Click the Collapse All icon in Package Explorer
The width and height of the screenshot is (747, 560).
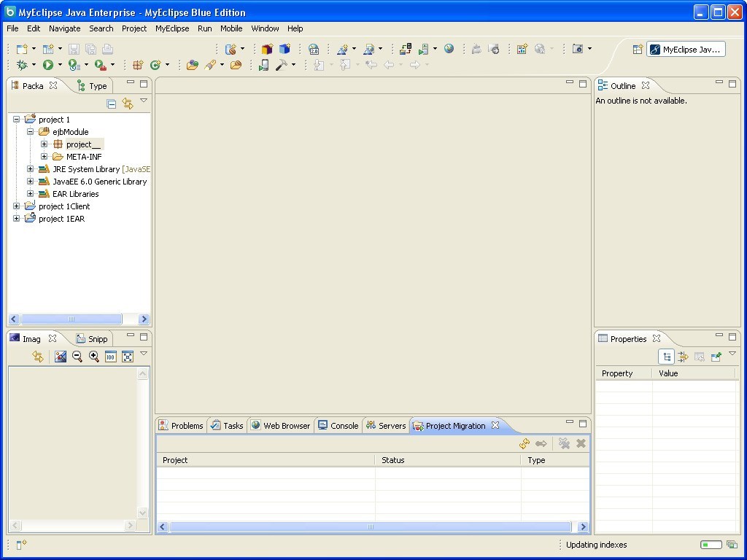click(x=112, y=103)
